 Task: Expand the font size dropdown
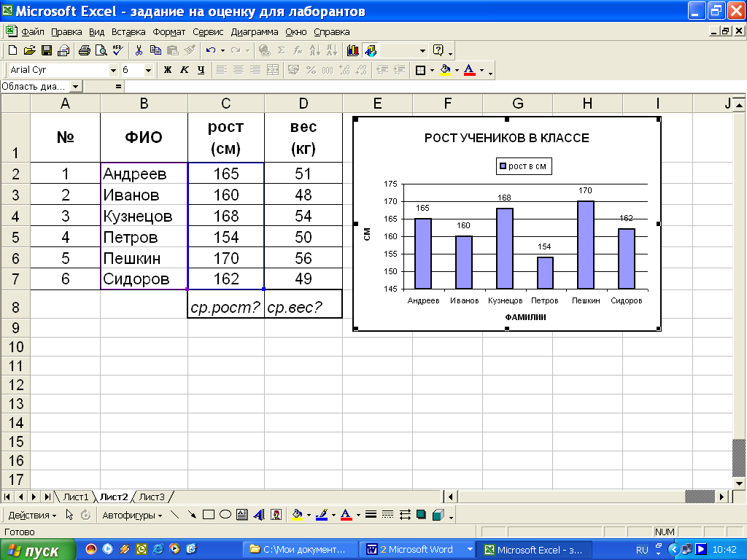pos(149,71)
